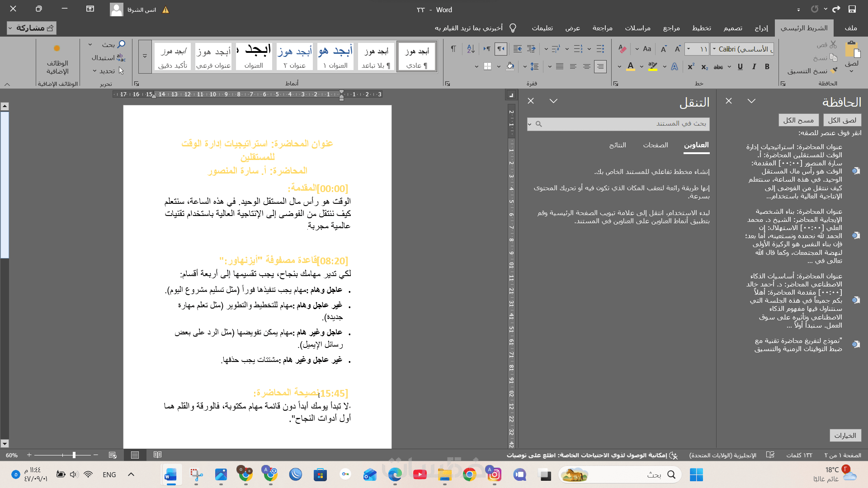Click the superscript icon
Viewport: 868px width, 488px height.
pos(691,67)
